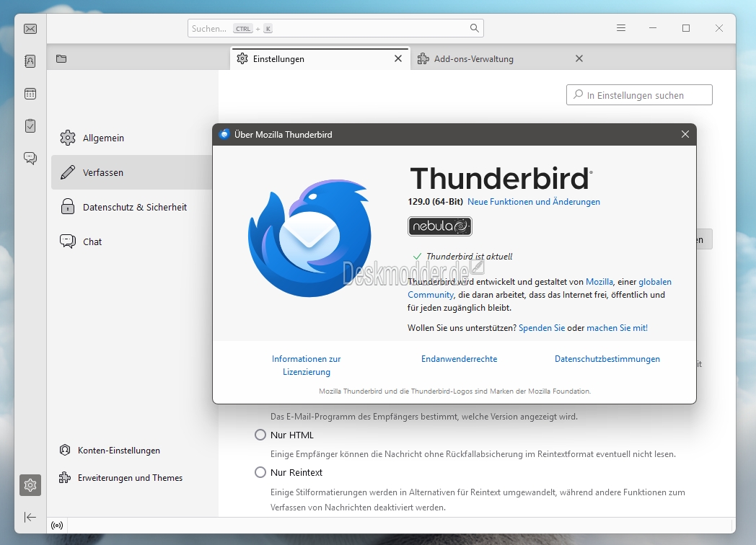Click the version text 129.0 (64-Bit)
Image resolution: width=756 pixels, height=545 pixels.
pyautogui.click(x=436, y=202)
